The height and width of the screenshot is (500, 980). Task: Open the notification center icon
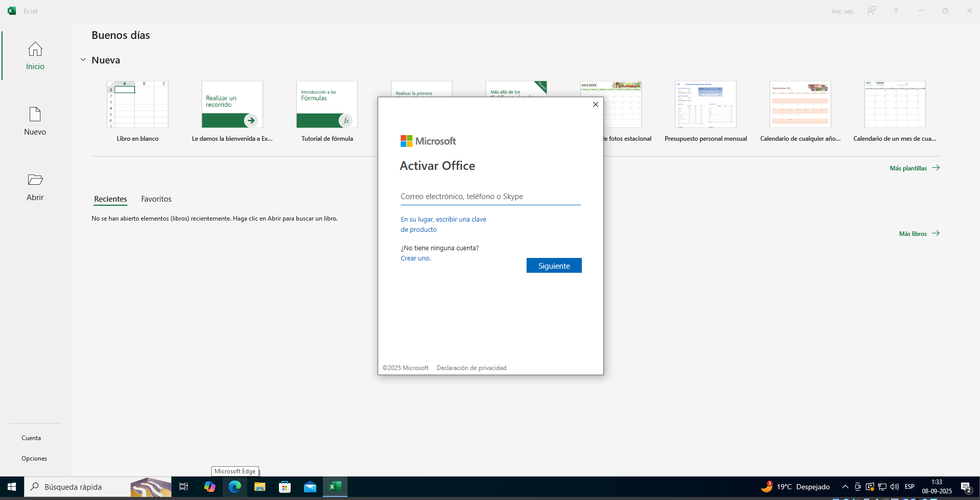click(966, 487)
